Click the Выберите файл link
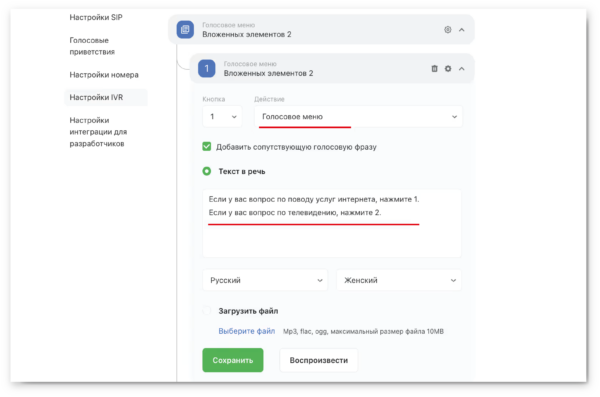 coord(247,331)
